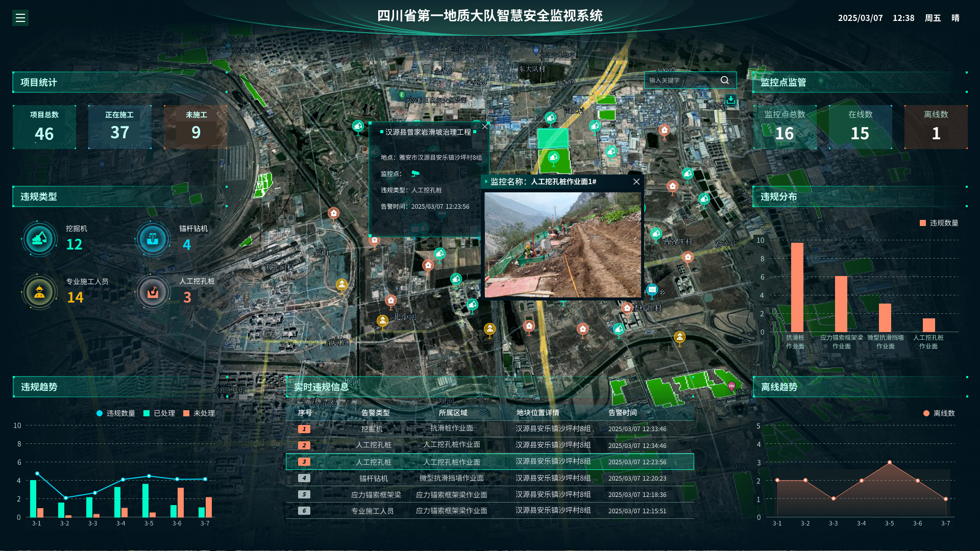The image size is (980, 551).
Task: Click the 挖掘机 excavator violation icon
Action: 39,238
